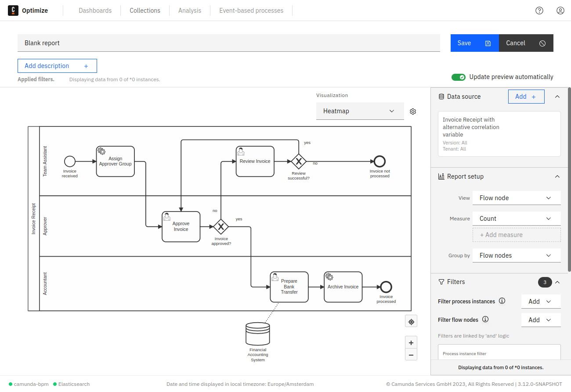This screenshot has height=392, width=571.
Task: Click the database icon beside Data source
Action: pos(442,96)
